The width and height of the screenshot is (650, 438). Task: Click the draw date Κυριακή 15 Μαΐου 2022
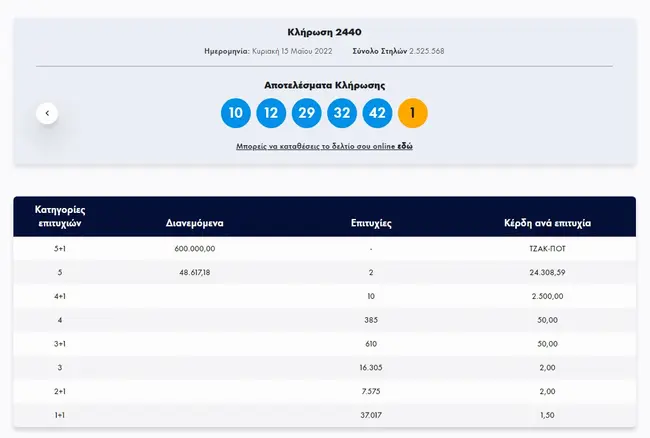coord(292,51)
